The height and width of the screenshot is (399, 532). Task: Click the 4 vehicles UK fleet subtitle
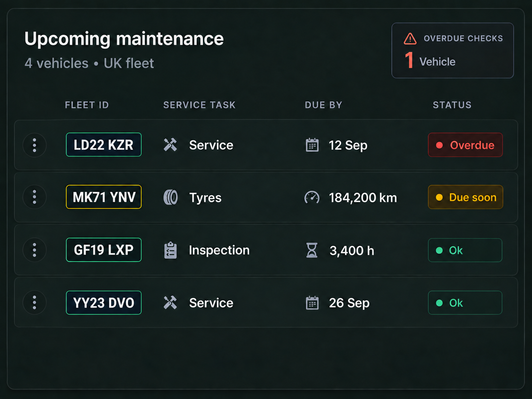(89, 63)
